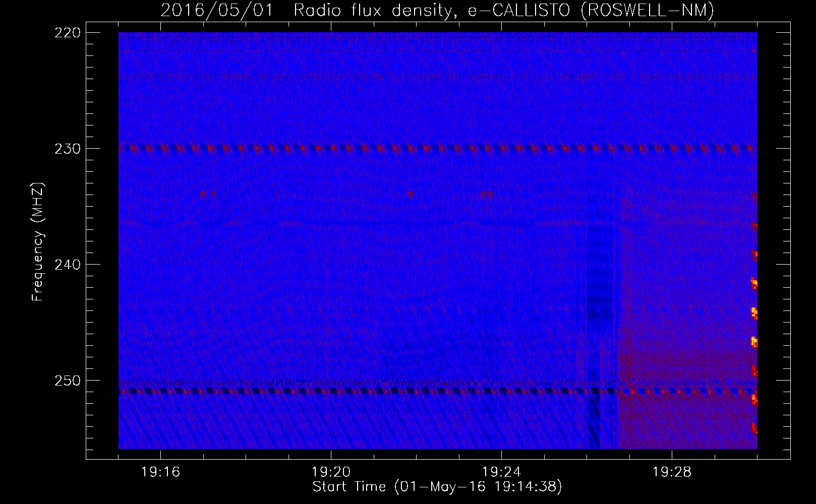Click the dashed interference line near 251 MHz
The image size is (816, 504).
[438, 391]
